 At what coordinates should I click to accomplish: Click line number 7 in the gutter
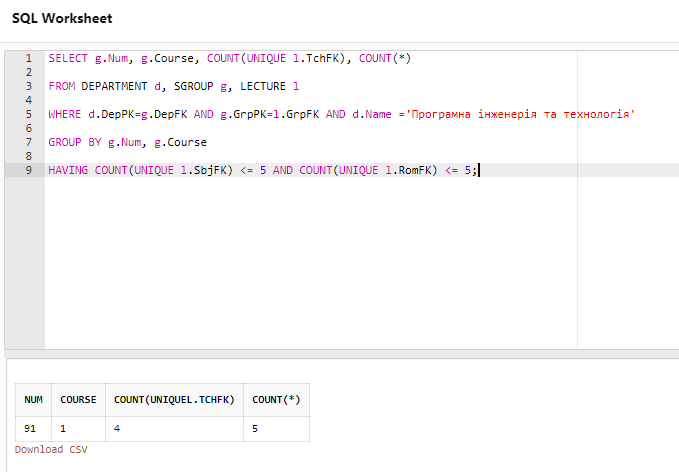(28, 142)
